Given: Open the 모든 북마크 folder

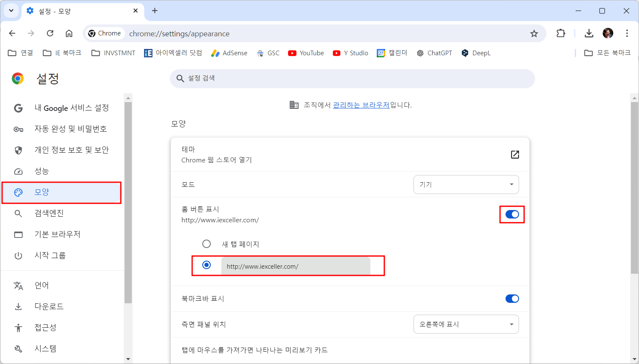Looking at the screenshot, I should click(x=607, y=53).
